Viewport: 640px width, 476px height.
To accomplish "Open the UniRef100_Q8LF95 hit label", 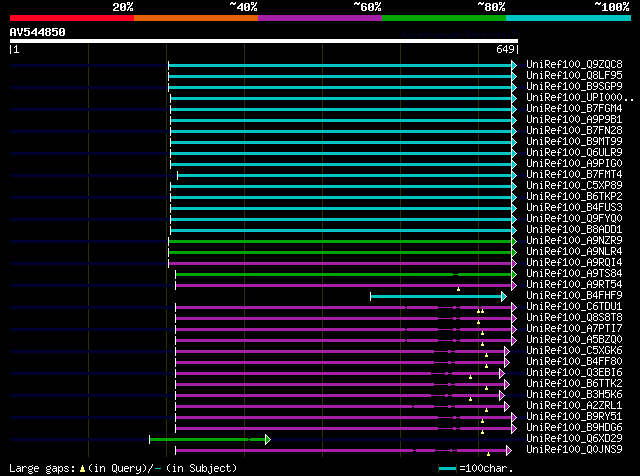I will pyautogui.click(x=574, y=75).
